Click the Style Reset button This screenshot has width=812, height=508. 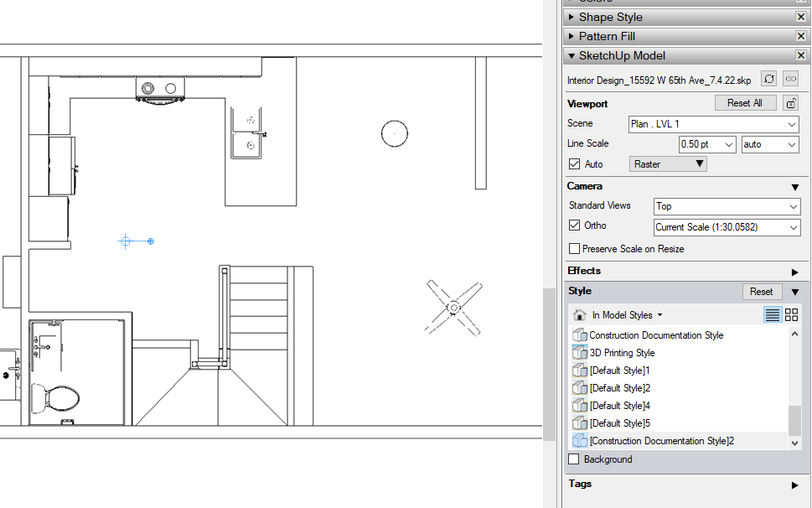(x=761, y=292)
